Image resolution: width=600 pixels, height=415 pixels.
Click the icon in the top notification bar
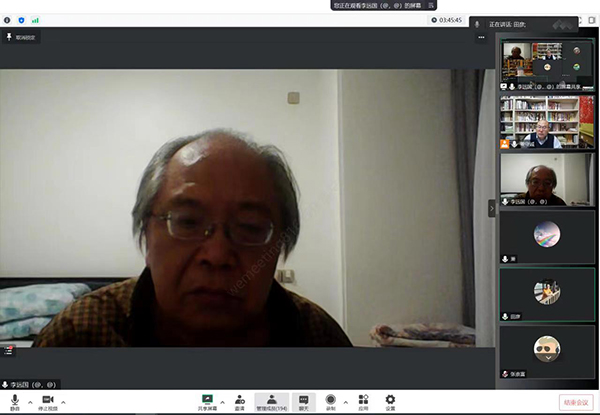pos(431,5)
